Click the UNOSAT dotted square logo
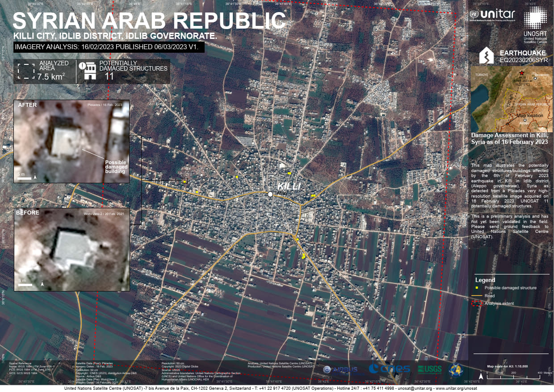 (x=535, y=18)
